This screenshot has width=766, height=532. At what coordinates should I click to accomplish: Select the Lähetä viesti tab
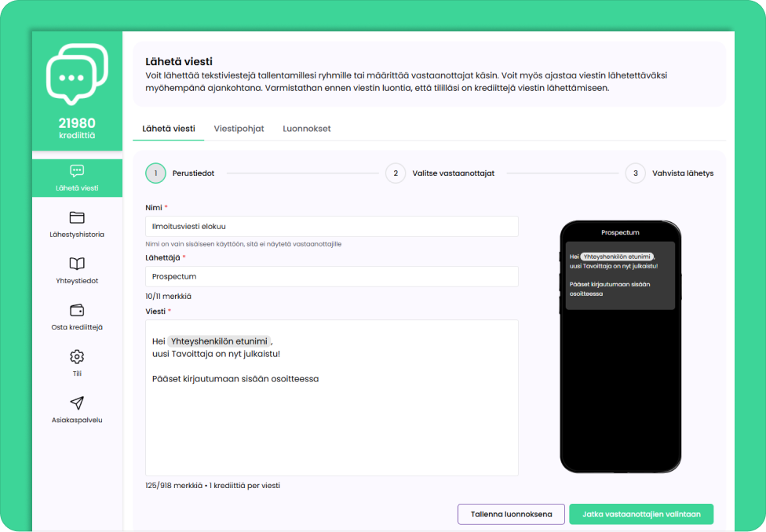click(168, 129)
